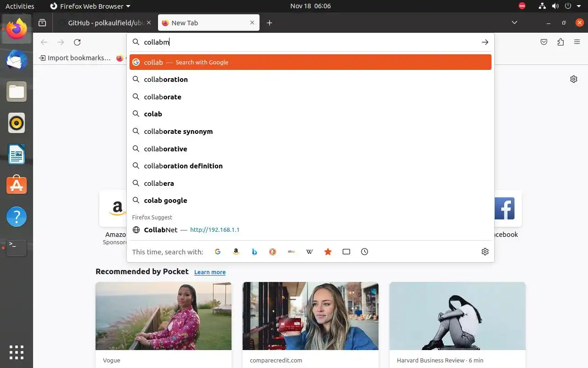
Task: Click in the address bar text field
Action: coord(311,42)
